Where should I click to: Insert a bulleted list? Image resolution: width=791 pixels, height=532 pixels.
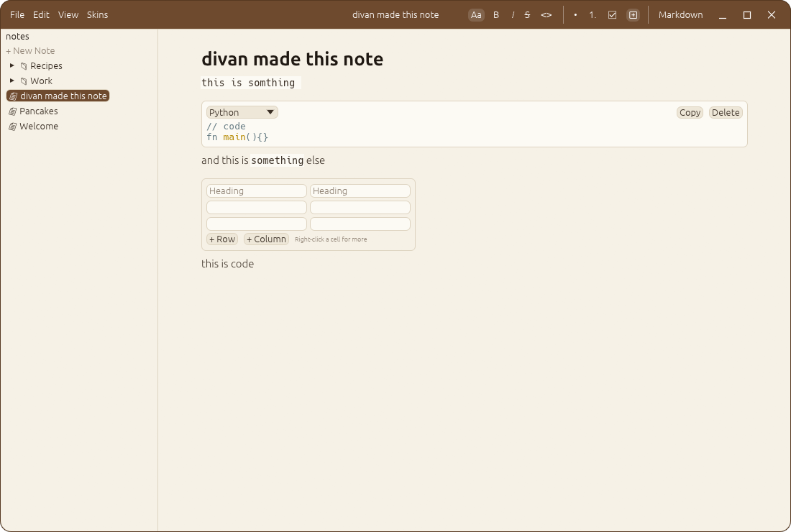tap(575, 14)
